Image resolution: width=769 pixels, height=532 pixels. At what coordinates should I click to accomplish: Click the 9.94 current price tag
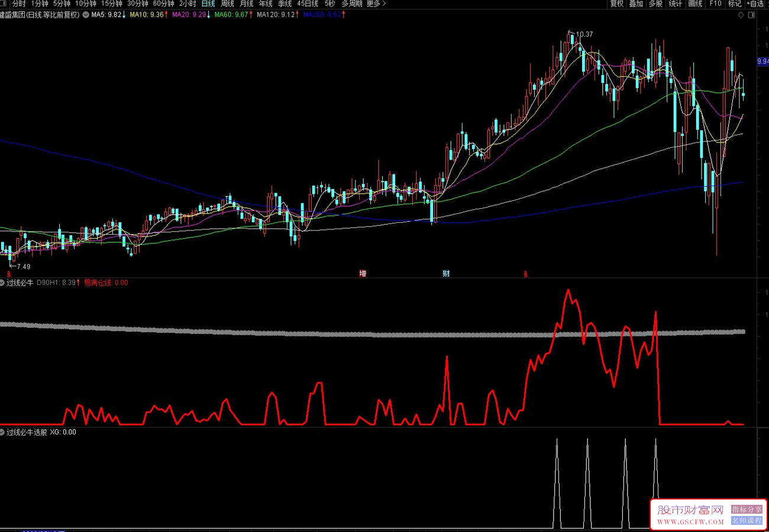[762, 61]
